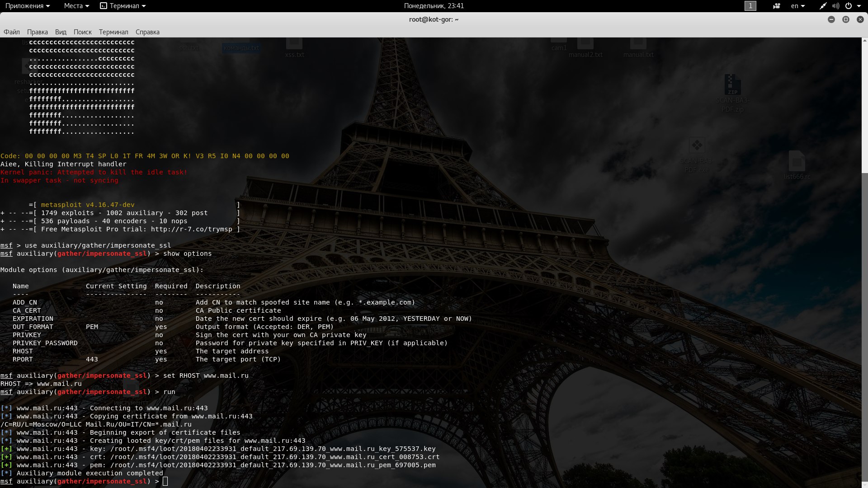Click the screen recorder camera icon
The height and width of the screenshot is (488, 868).
[777, 6]
